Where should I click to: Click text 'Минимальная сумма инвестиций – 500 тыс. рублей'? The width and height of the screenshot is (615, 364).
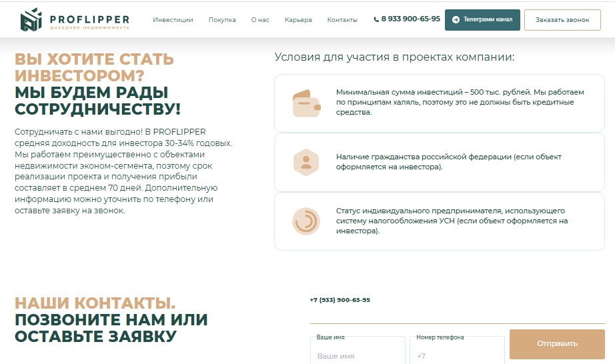pos(433,92)
